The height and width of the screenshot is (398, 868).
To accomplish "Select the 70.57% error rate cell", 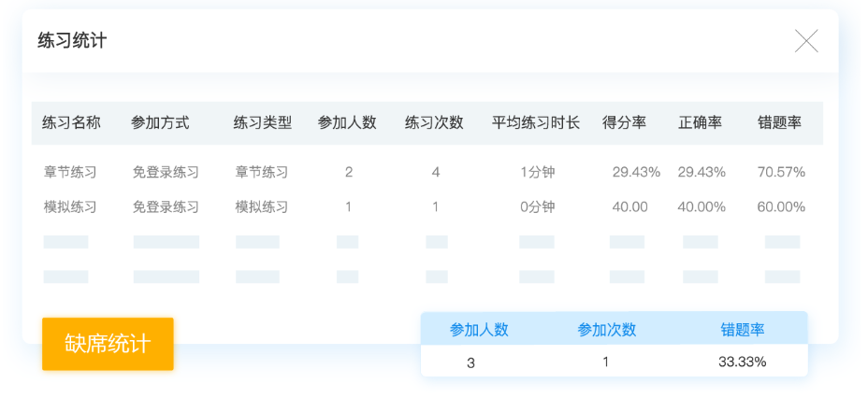I will tap(781, 172).
